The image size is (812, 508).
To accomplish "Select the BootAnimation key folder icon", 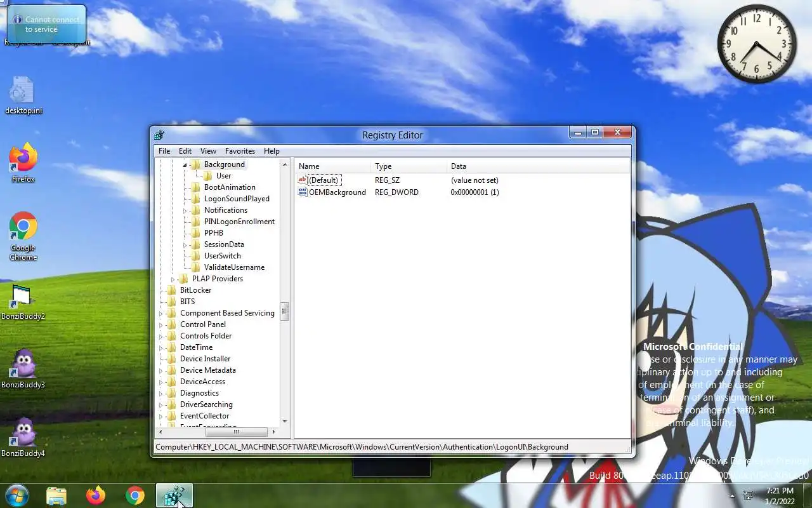I will point(195,187).
